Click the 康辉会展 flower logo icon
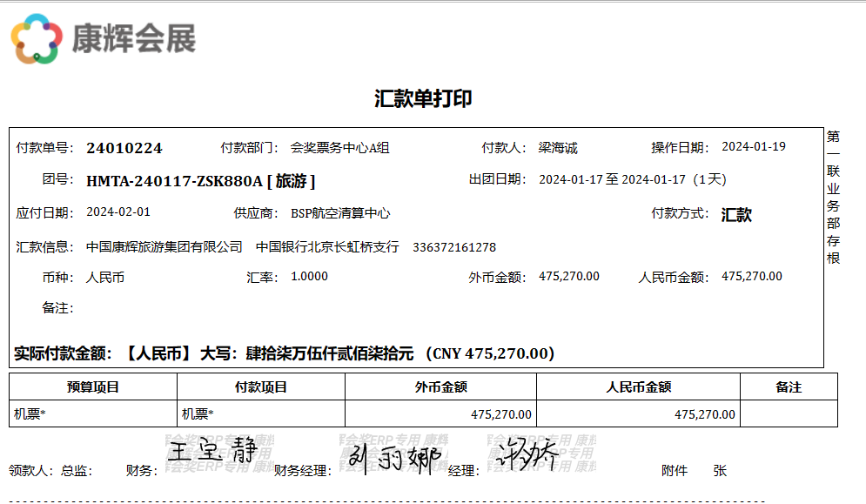Image resolution: width=866 pixels, height=504 pixels. point(37,38)
